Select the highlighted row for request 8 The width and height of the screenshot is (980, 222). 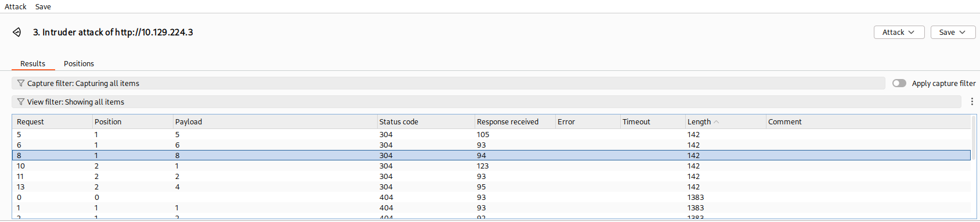(491, 155)
